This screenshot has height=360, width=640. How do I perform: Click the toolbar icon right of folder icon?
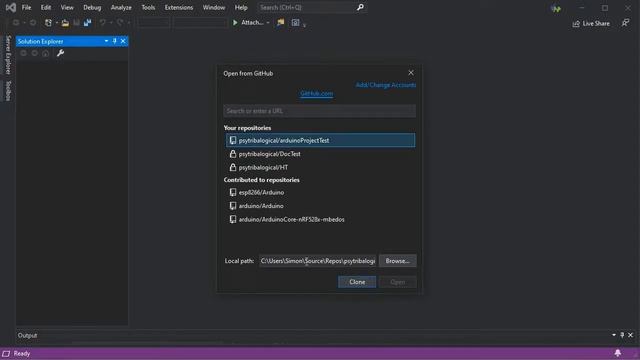[296, 23]
